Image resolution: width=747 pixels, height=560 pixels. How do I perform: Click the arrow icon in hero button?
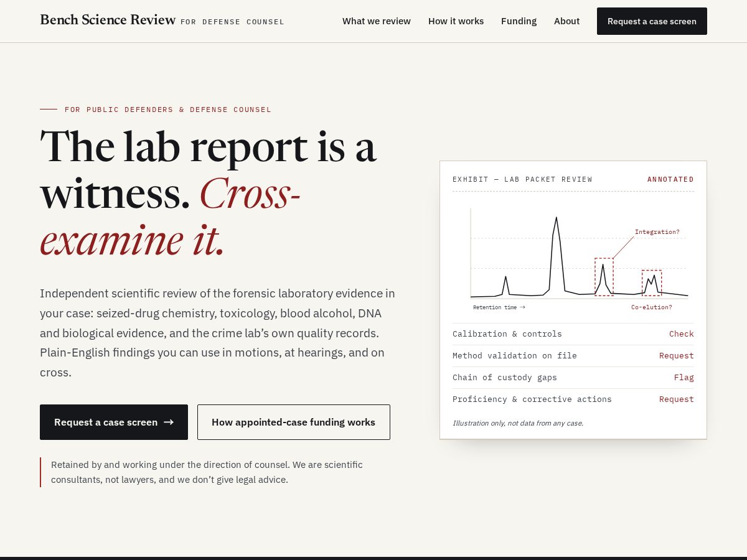[x=169, y=422]
